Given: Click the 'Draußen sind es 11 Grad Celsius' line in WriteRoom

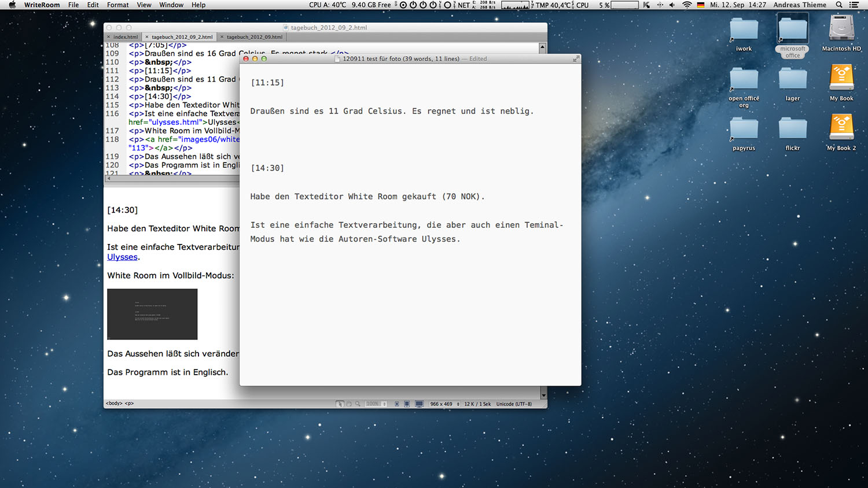Looking at the screenshot, I should 392,111.
